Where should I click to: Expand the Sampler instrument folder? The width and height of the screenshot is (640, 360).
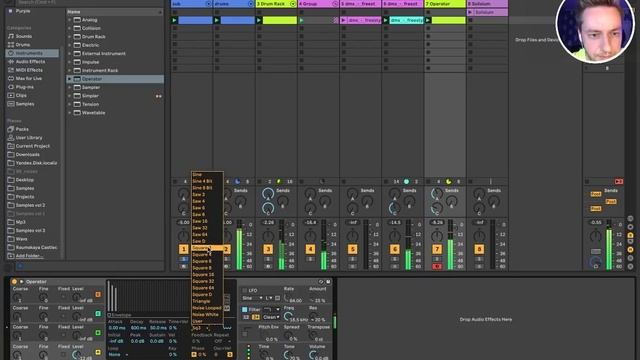tap(70, 87)
